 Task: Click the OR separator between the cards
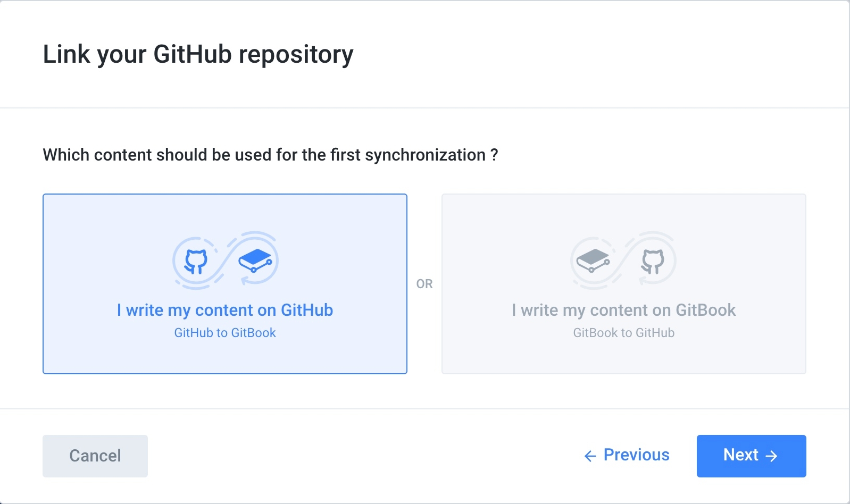[x=424, y=284]
